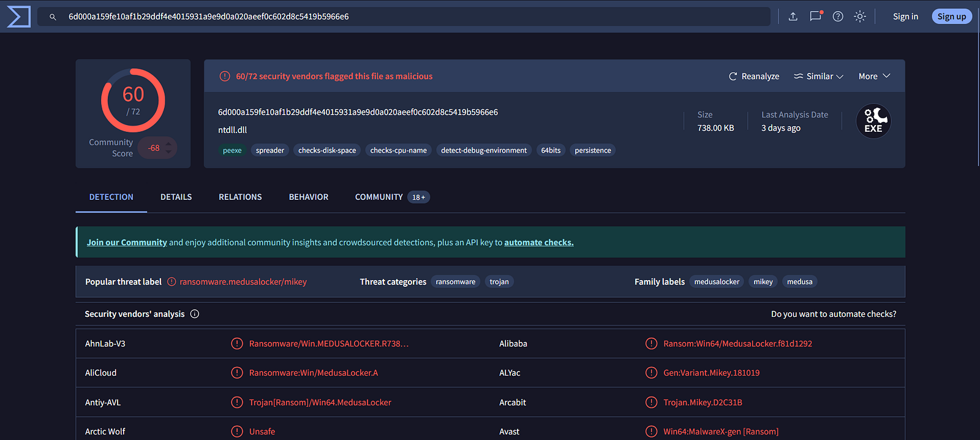
Task: Click the alert icon in ALYac row
Action: 651,373
